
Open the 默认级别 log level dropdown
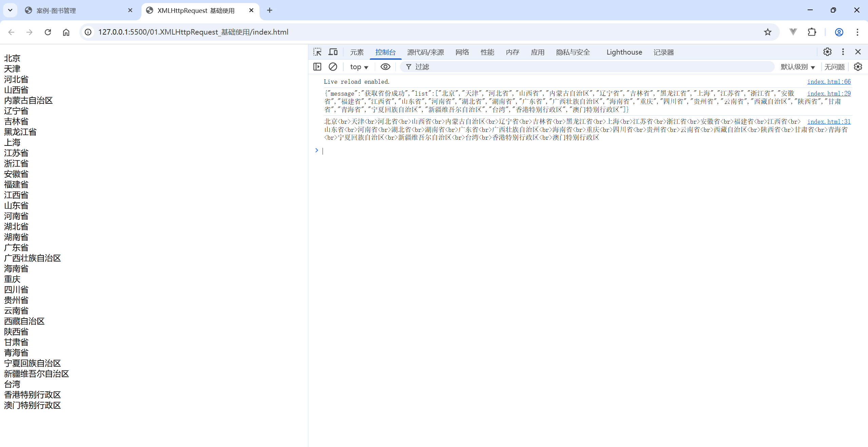797,67
